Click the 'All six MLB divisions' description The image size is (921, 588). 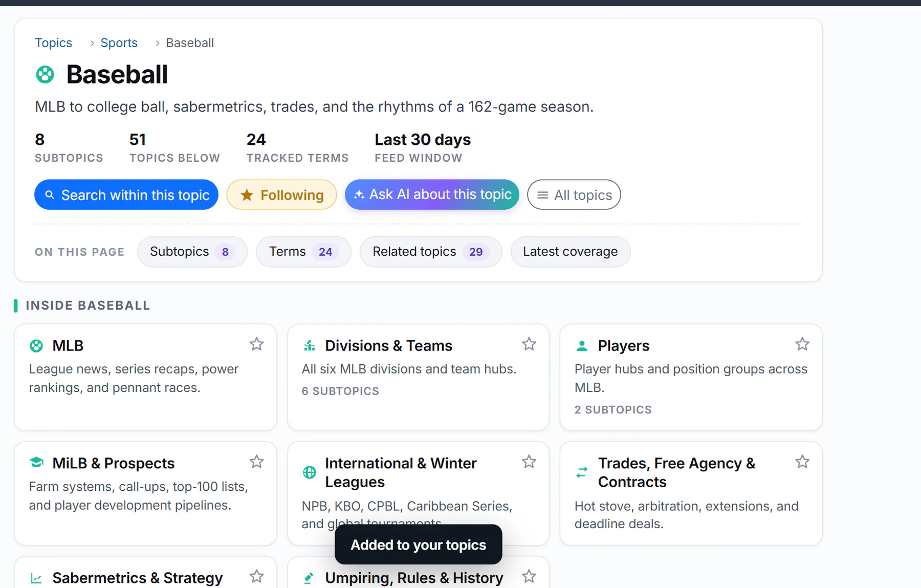(x=409, y=369)
